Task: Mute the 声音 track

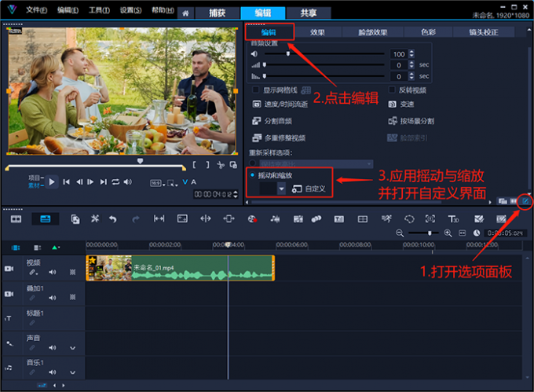Action: pos(52,348)
